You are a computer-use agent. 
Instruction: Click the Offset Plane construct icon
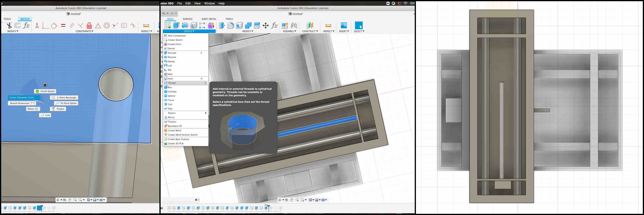[310, 25]
